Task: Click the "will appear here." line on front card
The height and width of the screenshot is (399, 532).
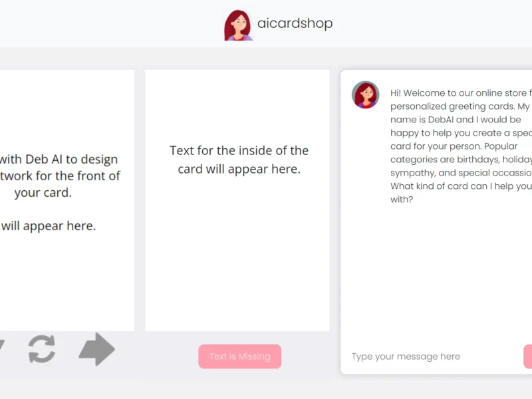Action: pos(48,226)
